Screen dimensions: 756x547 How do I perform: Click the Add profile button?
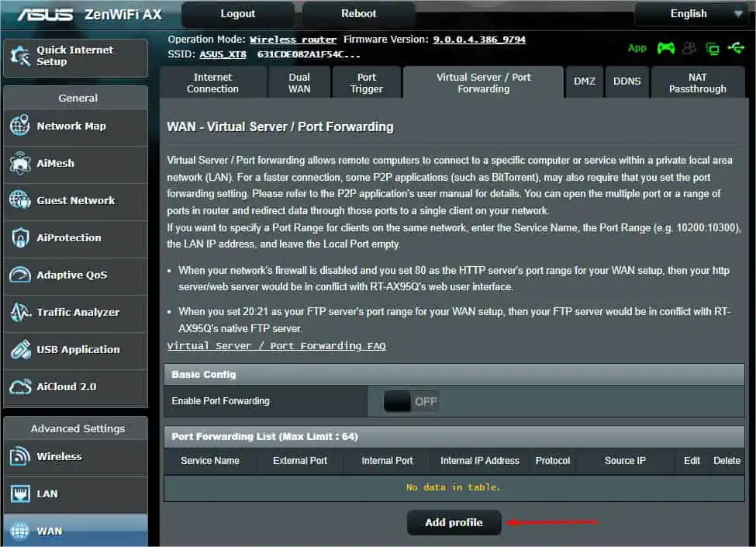[454, 522]
